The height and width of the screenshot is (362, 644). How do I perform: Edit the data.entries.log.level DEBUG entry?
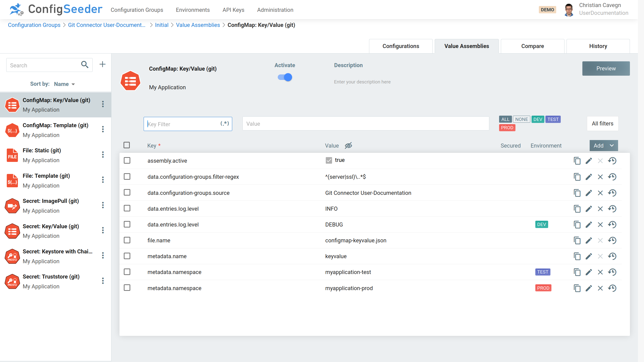pyautogui.click(x=589, y=224)
